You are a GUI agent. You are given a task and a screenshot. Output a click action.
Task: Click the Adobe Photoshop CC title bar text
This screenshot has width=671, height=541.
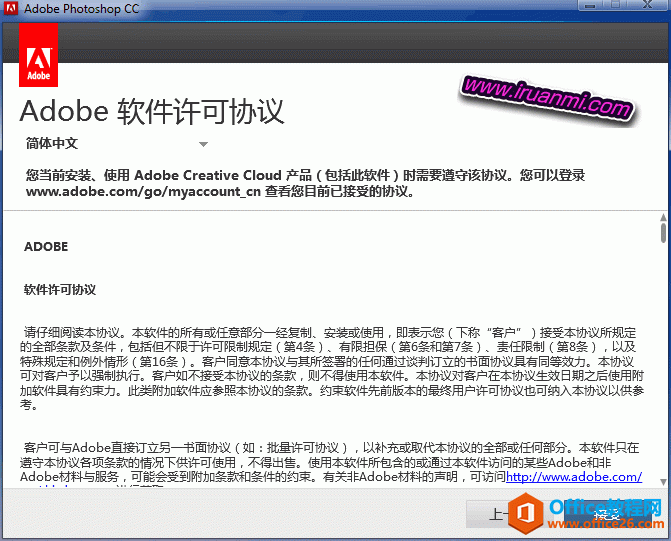(82, 10)
